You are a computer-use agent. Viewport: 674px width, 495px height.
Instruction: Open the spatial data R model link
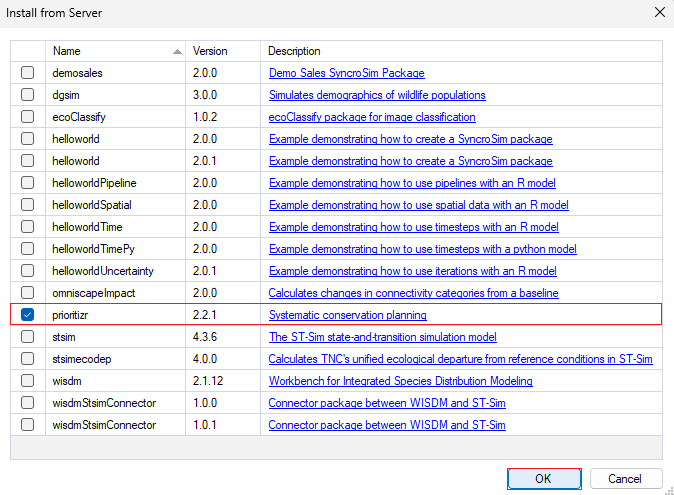[x=419, y=205]
